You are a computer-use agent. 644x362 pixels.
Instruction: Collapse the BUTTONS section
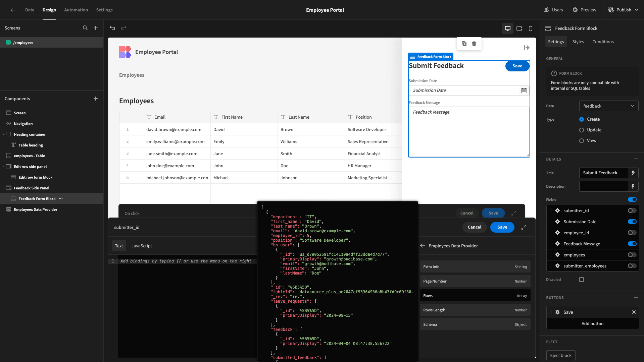pyautogui.click(x=636, y=297)
